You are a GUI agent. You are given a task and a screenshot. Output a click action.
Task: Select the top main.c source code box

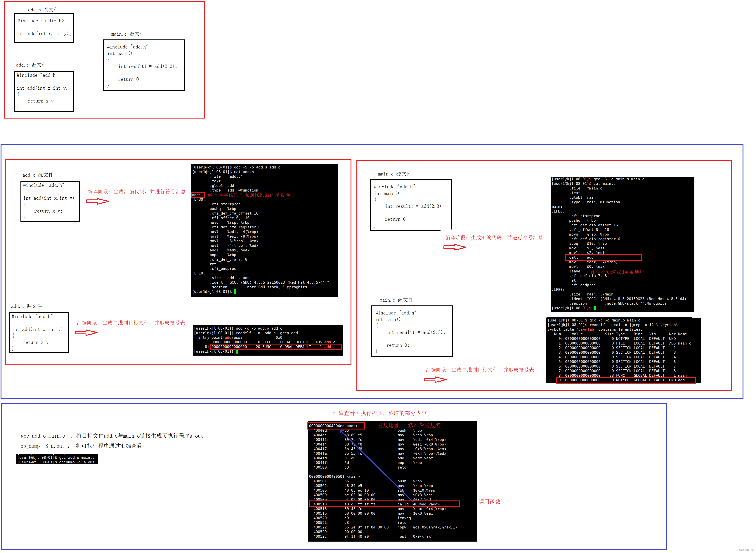[x=144, y=65]
